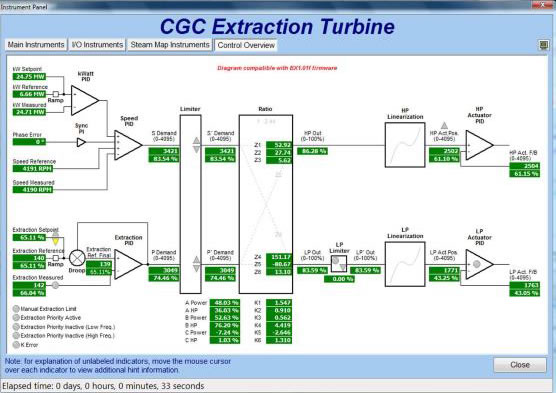Click the K Error indicator
The height and width of the screenshot is (393, 556).
pyautogui.click(x=16, y=344)
